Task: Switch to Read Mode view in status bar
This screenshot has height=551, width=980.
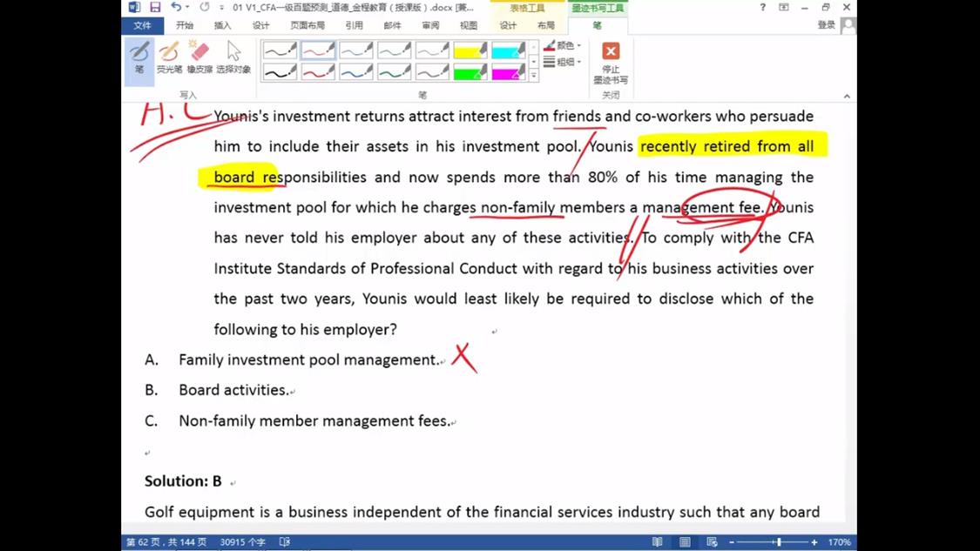Action: click(x=658, y=542)
